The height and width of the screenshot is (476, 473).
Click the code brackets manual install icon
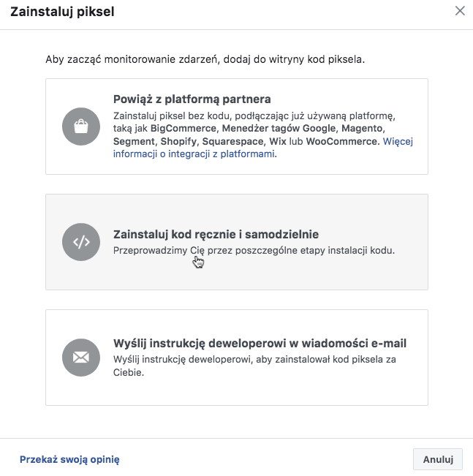(81, 242)
